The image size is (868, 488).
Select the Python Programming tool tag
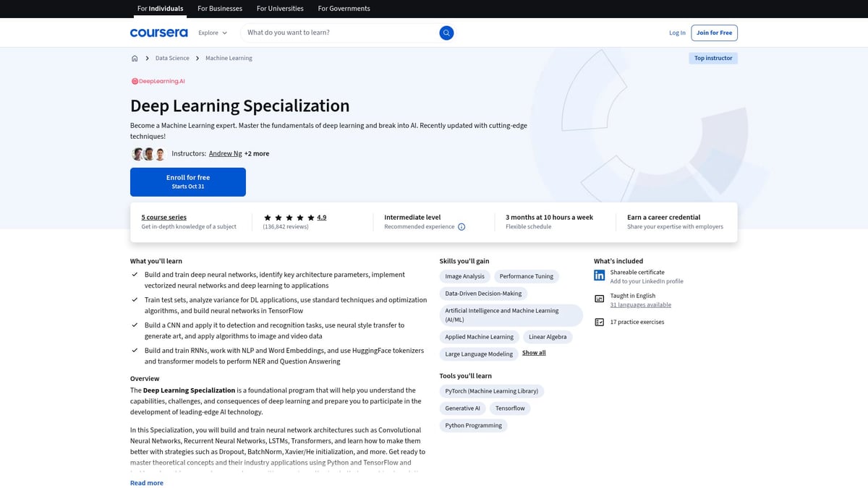474,426
